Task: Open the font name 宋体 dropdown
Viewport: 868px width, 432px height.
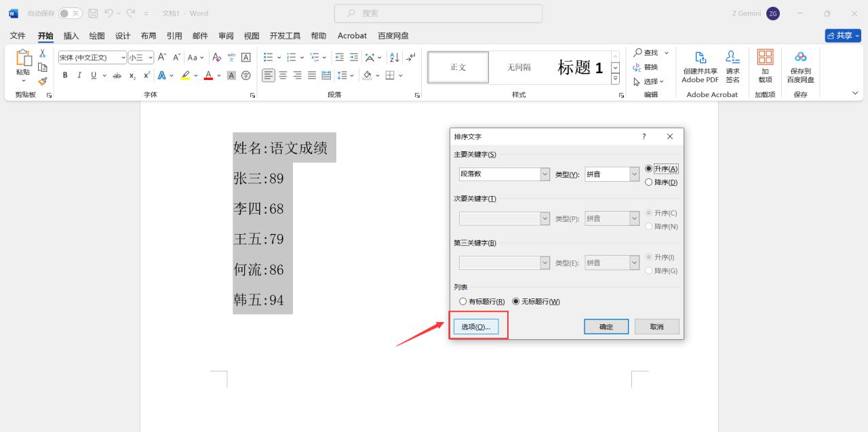Action: pyautogui.click(x=123, y=58)
